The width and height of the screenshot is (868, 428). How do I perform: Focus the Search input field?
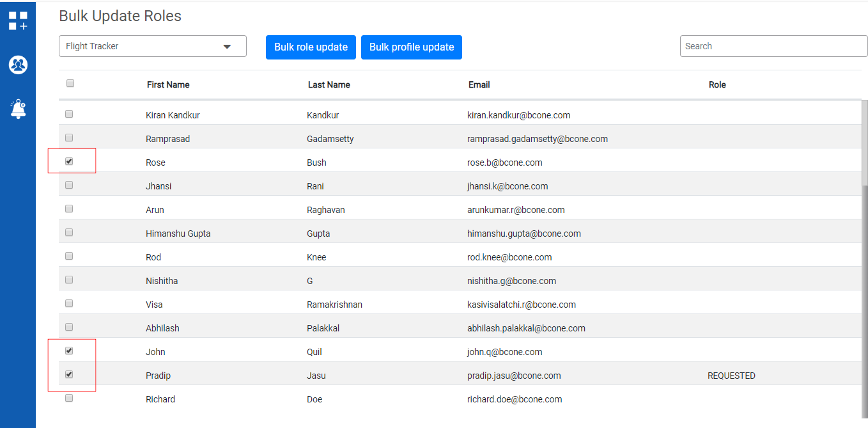pos(773,46)
